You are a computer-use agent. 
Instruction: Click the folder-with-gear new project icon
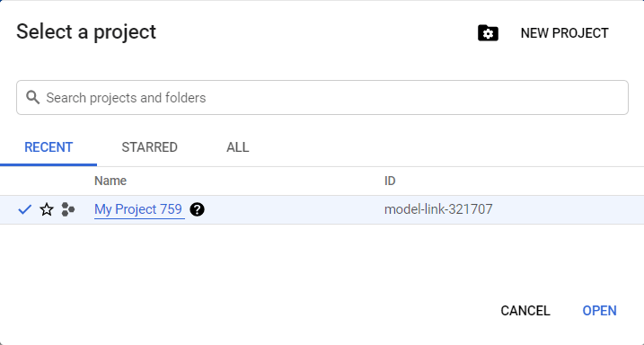coord(488,33)
